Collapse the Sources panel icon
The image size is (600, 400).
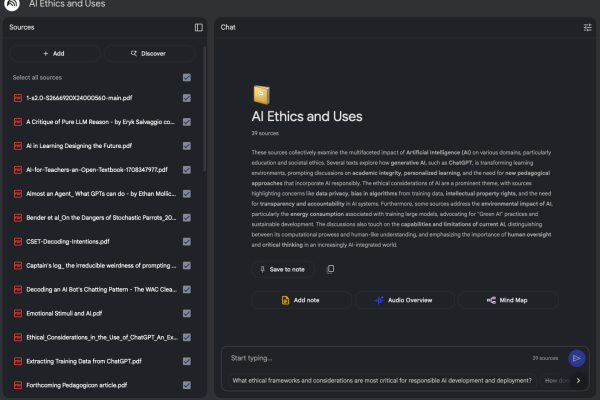click(199, 28)
